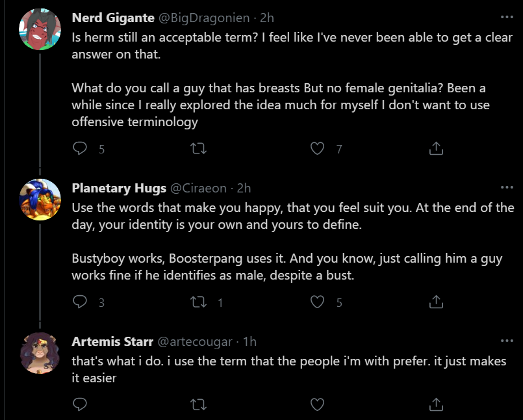Reply to Planetary Hugs' tweet

80,302
